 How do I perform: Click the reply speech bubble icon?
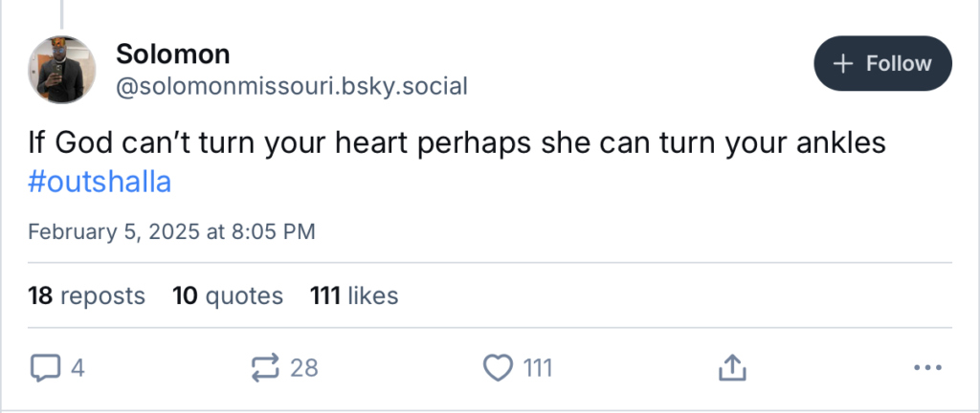[45, 367]
